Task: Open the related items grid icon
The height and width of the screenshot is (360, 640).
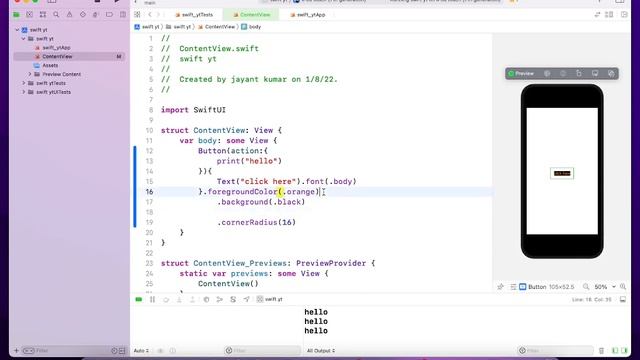Action: [x=137, y=15]
